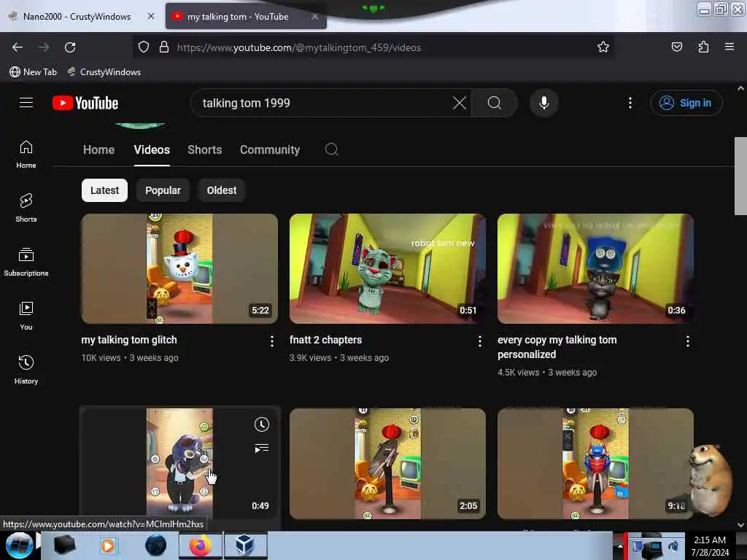Open fnatt 2 chapters title
The width and height of the screenshot is (747, 560).
point(325,340)
